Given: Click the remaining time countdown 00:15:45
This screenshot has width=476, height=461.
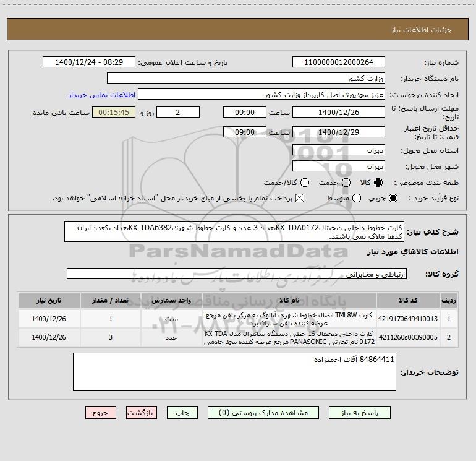Looking at the screenshot, I should (114, 112).
